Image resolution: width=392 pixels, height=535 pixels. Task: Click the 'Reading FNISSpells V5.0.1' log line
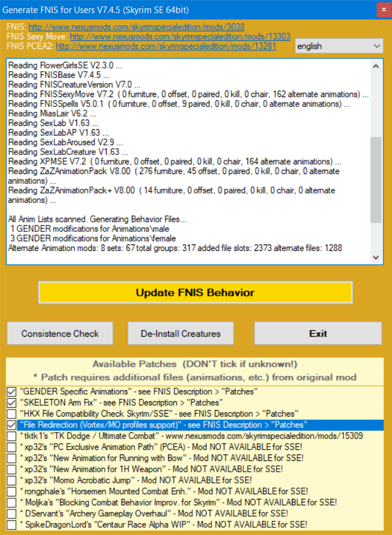click(x=179, y=104)
